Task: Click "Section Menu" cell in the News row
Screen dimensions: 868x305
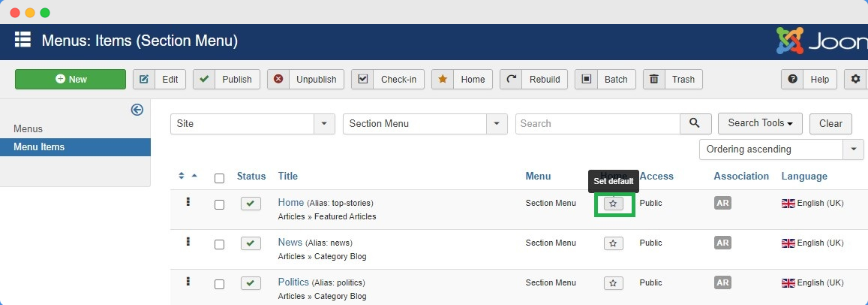Action: 551,243
